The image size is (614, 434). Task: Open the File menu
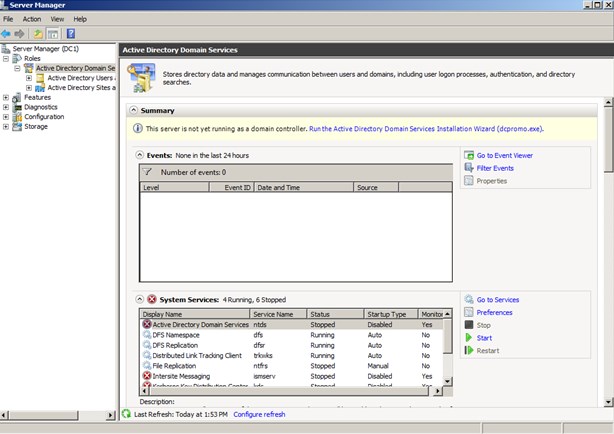(x=8, y=19)
